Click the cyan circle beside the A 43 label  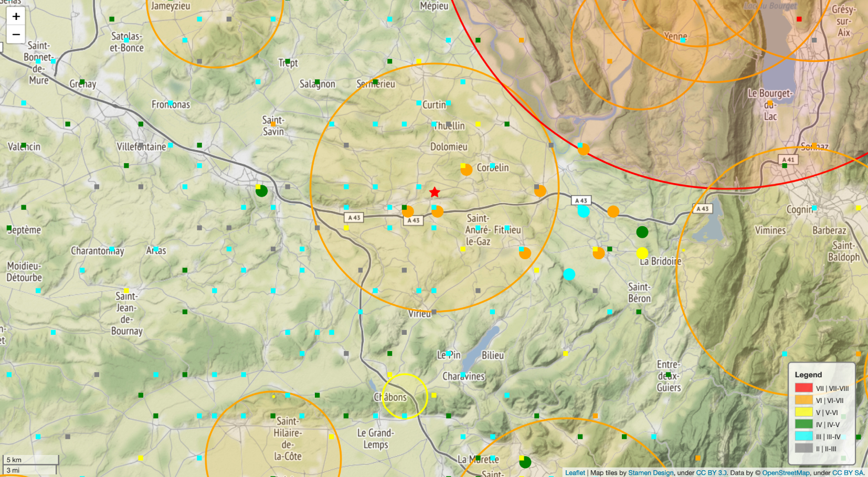(583, 211)
